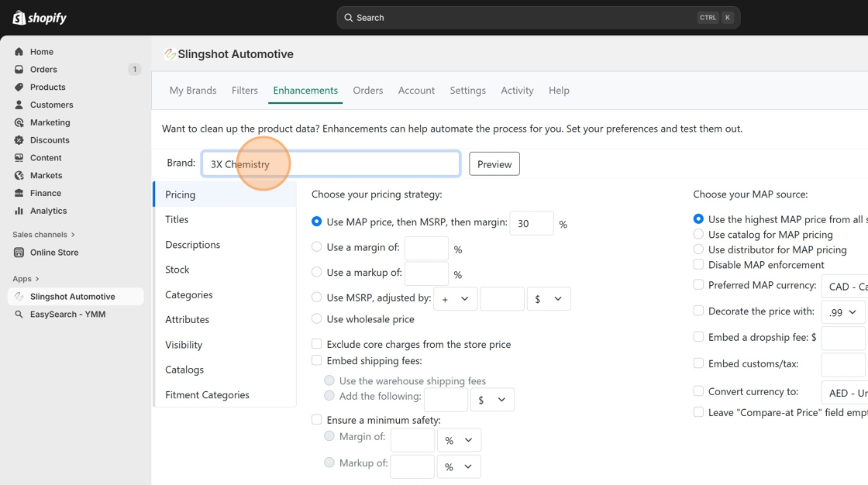Click the Slingshot Automotive header logo
Viewport: 868px width, 485px height.
coord(170,54)
